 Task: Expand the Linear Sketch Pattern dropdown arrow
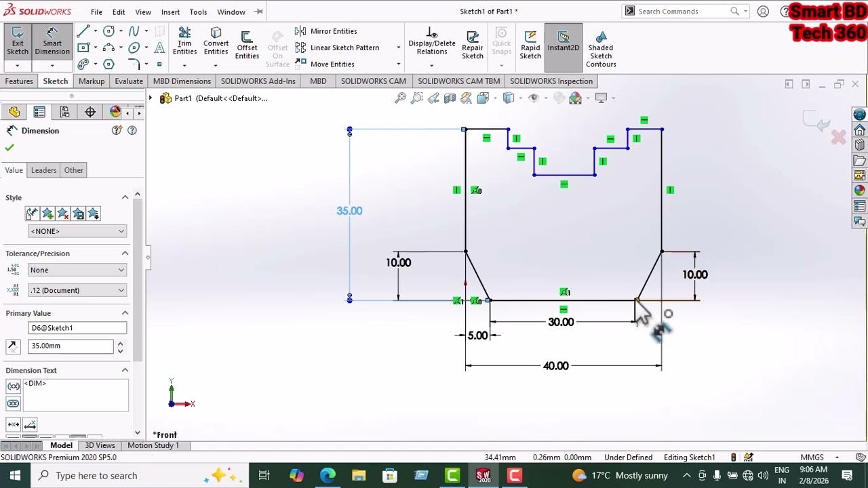point(398,47)
